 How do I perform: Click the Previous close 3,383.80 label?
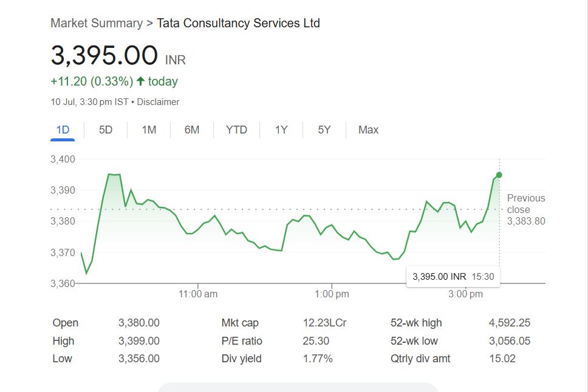[526, 209]
